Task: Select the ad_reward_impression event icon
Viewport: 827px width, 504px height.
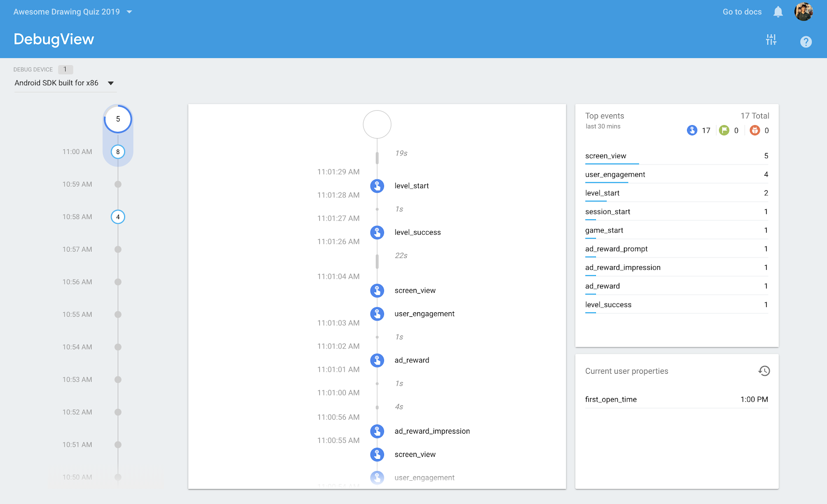Action: (x=377, y=431)
